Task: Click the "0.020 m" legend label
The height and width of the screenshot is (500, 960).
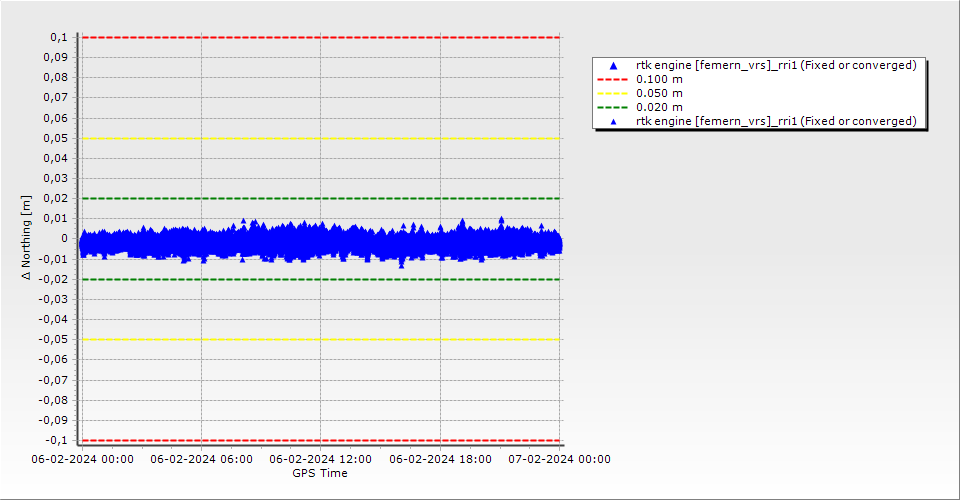Action: 660,107
